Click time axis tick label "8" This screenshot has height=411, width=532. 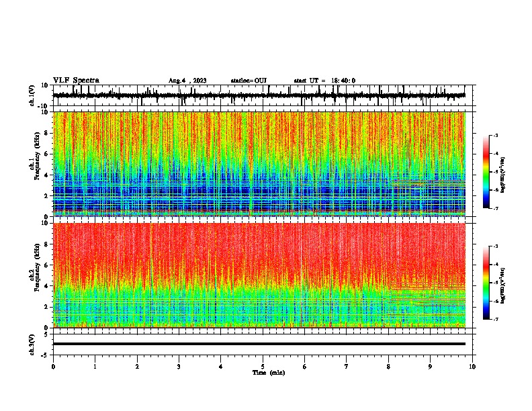[388, 367]
